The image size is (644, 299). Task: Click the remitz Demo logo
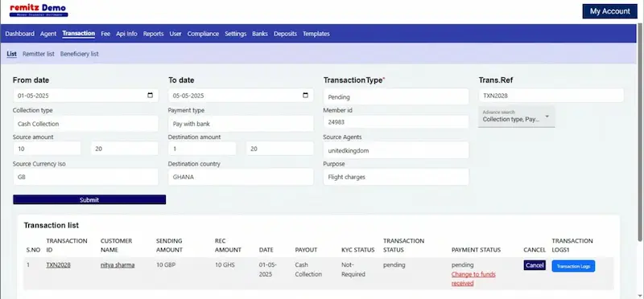[39, 10]
